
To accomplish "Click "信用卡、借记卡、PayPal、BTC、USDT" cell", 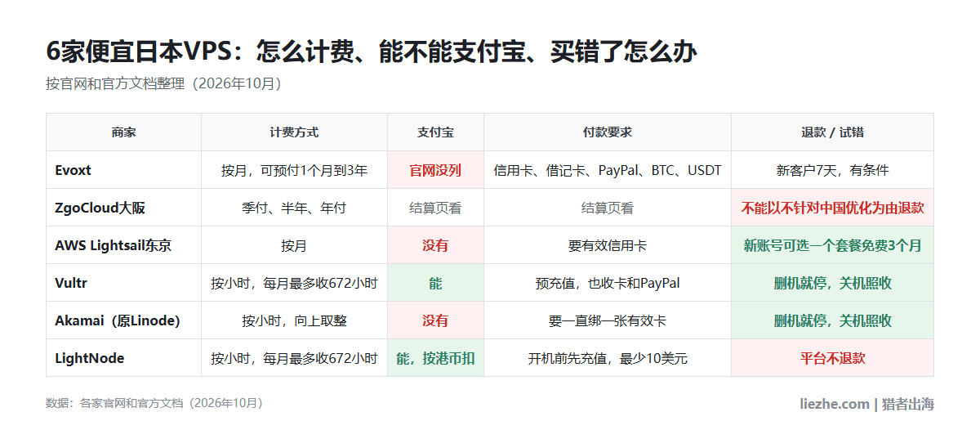I will point(608,170).
